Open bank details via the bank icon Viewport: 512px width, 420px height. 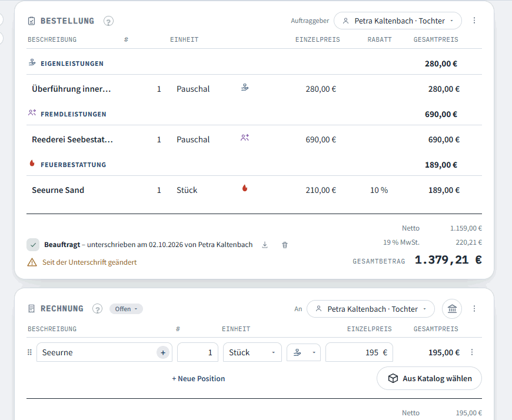coord(452,309)
